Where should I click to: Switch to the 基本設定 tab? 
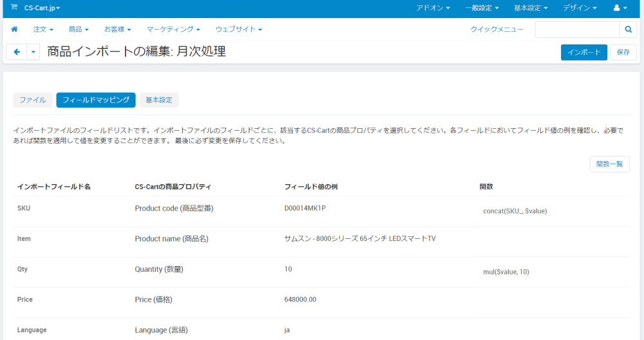coord(159,100)
